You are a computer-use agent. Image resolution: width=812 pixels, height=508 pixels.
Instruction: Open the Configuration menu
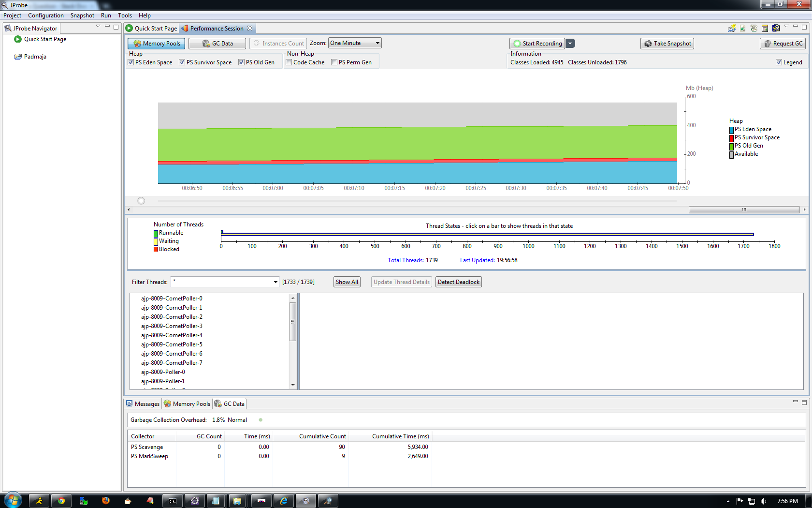46,15
